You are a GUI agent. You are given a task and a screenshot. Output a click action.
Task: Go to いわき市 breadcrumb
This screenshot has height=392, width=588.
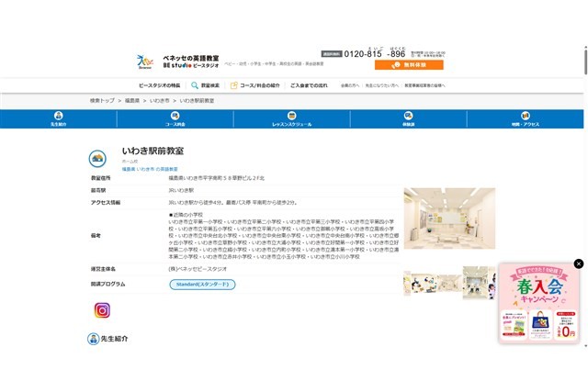(x=159, y=100)
